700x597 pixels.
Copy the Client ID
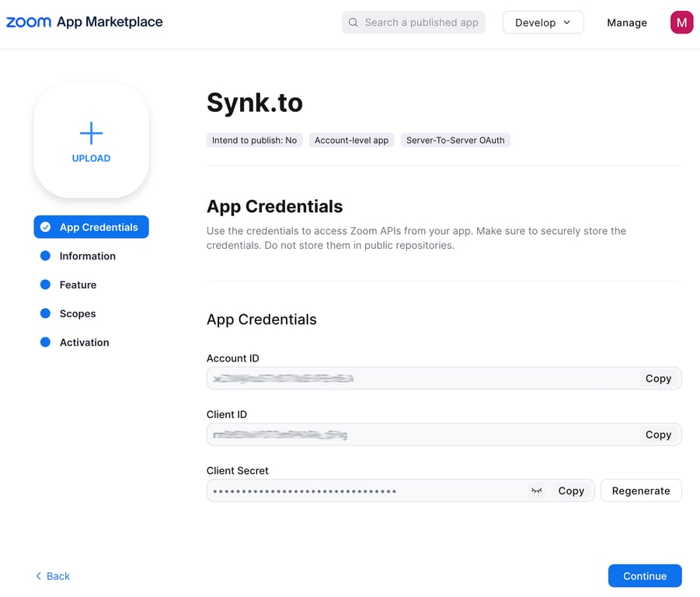click(x=658, y=435)
